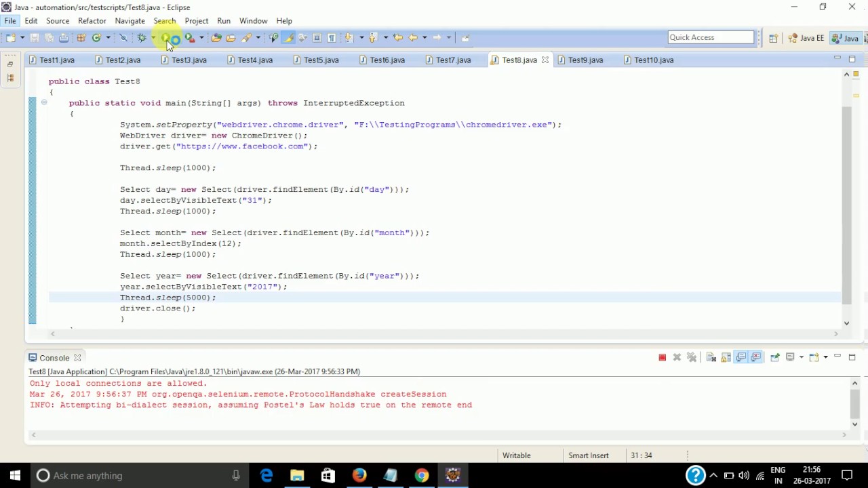The image size is (868, 488).
Task: Click the Save toolbar icon
Action: [x=35, y=38]
